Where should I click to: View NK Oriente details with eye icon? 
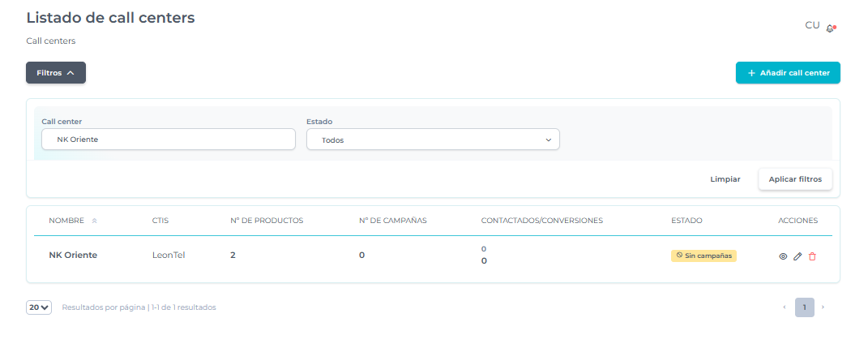(x=783, y=256)
